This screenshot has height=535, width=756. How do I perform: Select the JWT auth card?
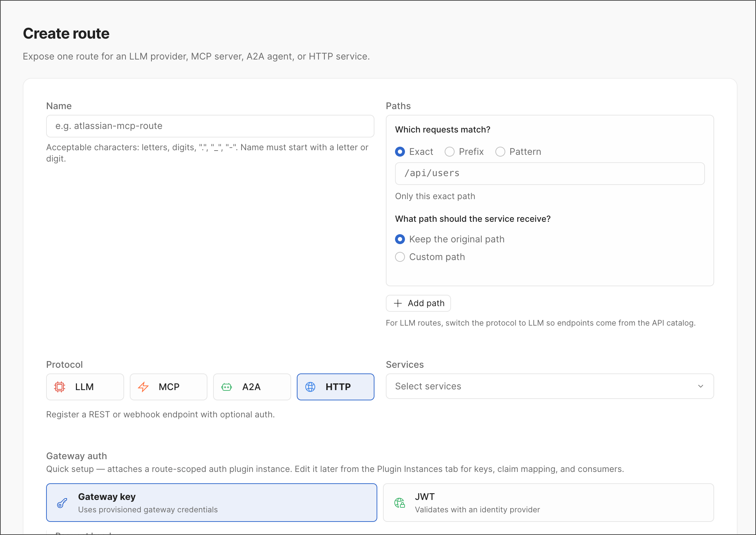click(549, 503)
